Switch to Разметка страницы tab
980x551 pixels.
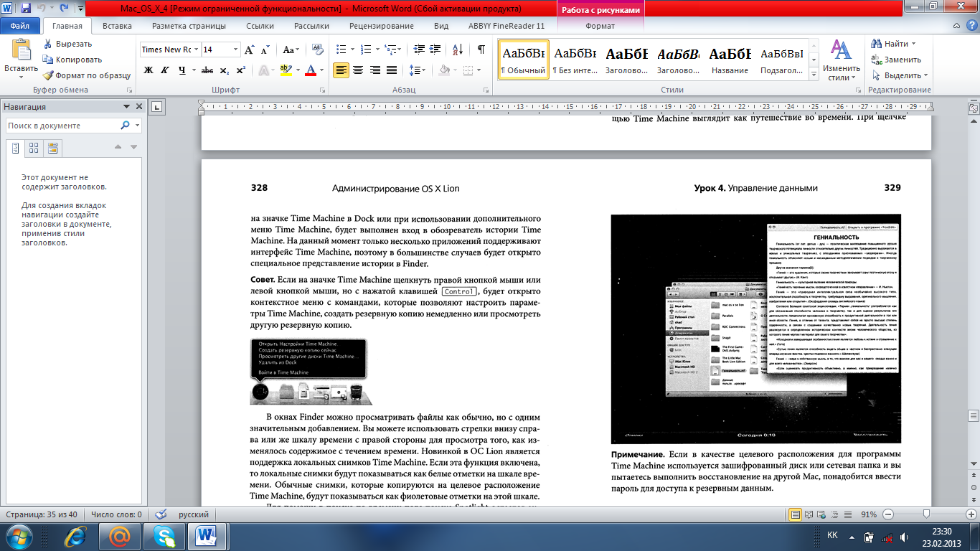click(188, 26)
